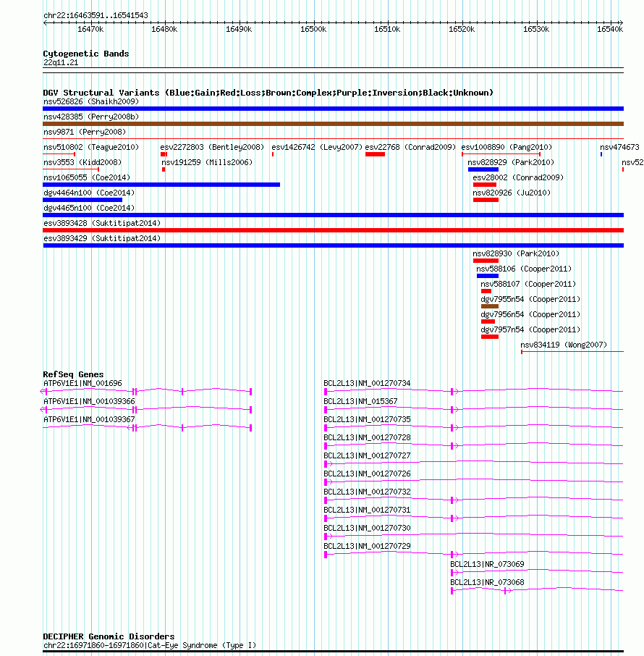Click BCL2L13|NR_073068 label
This screenshot has height=656, width=644.
(x=487, y=582)
